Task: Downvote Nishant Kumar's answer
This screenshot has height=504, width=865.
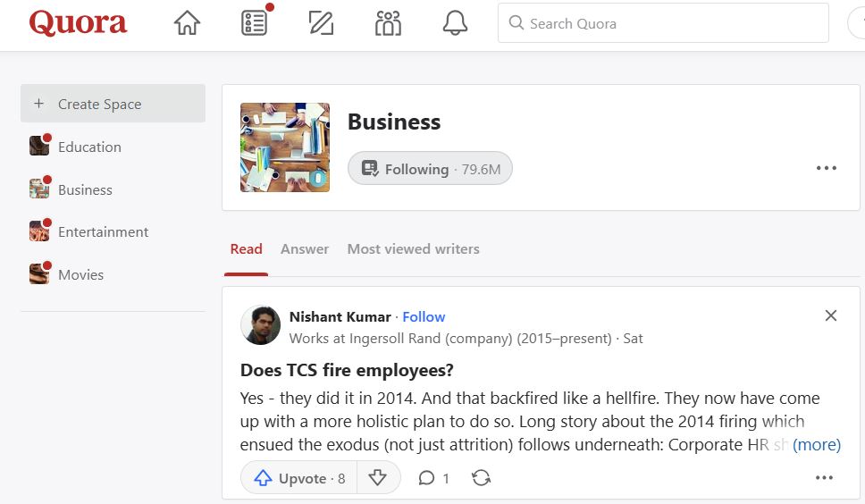Action: click(378, 478)
